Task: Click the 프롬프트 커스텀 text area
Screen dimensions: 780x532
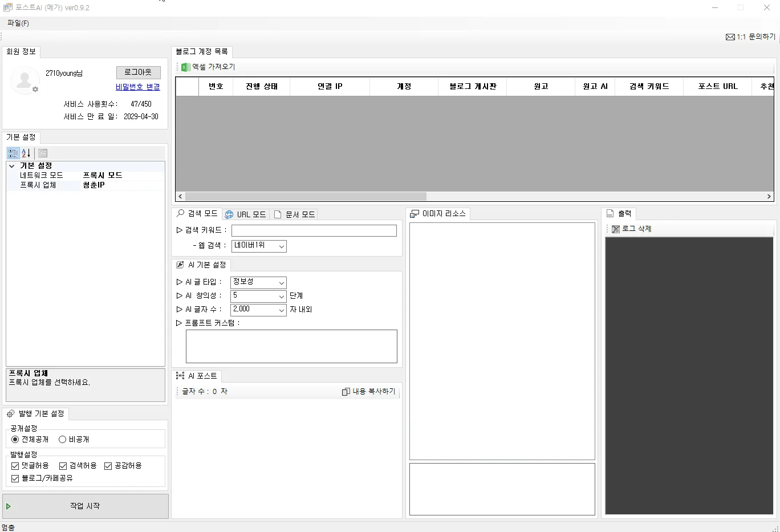Action: click(x=291, y=346)
